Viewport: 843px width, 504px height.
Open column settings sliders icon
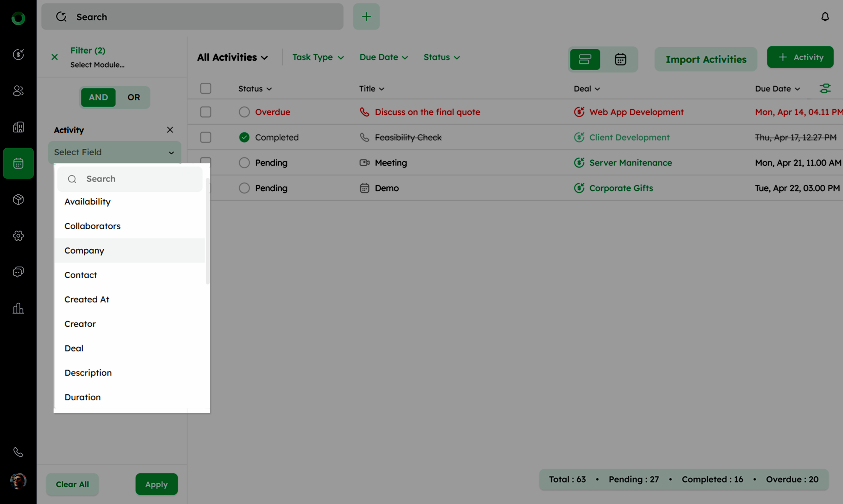[x=825, y=89]
